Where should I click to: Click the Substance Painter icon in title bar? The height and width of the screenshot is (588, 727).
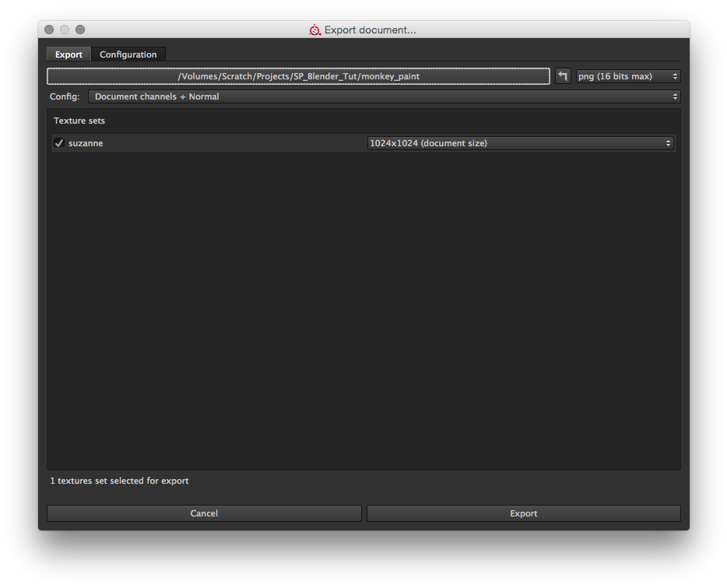pyautogui.click(x=315, y=30)
